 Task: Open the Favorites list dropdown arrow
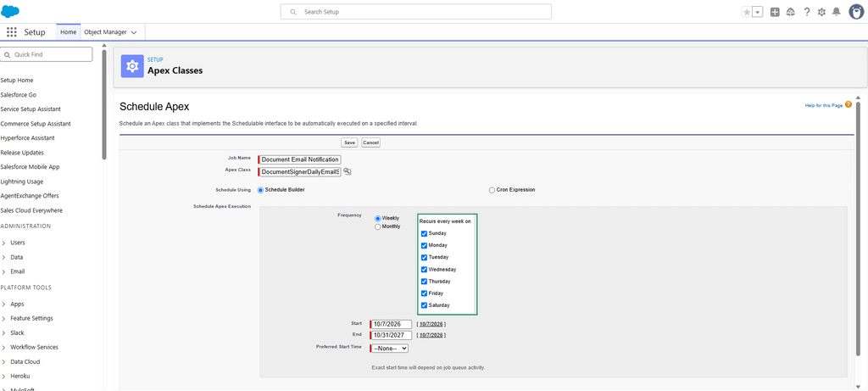pyautogui.click(x=758, y=12)
